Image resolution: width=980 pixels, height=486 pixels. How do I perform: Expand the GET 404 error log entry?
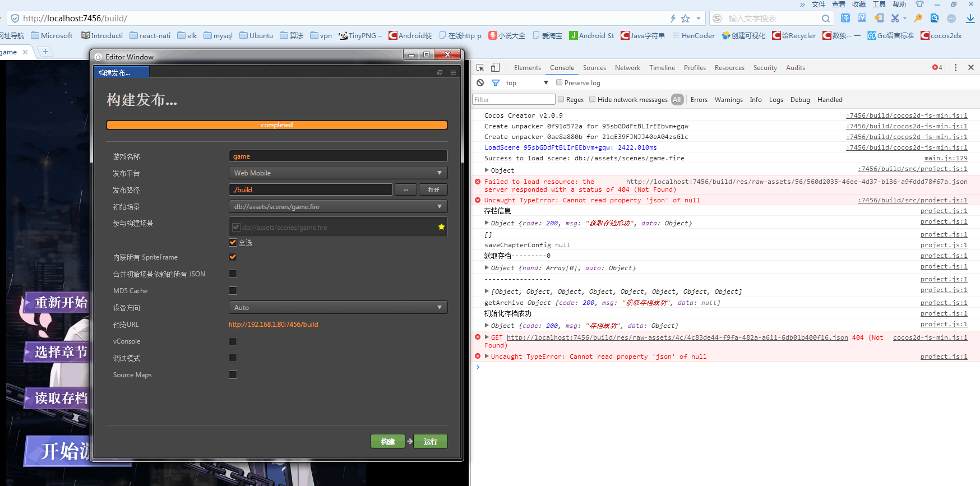click(x=487, y=337)
